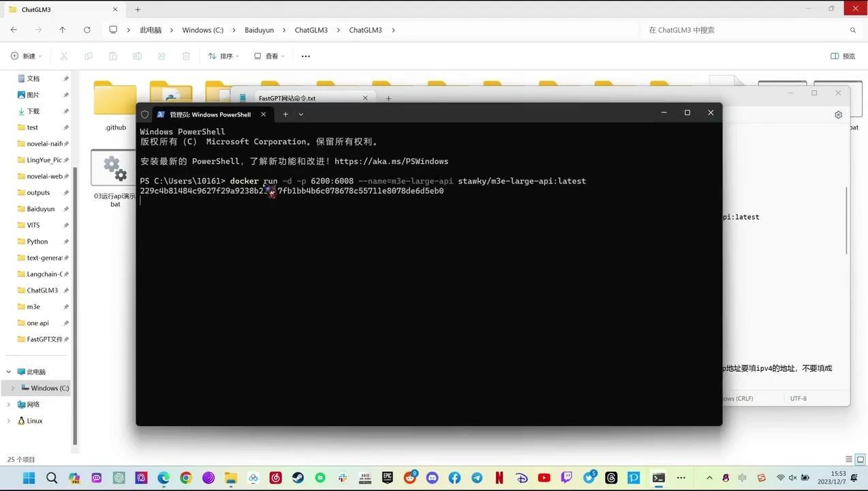Go up one folder level
Screen dimensions: 868x491
tap(63, 30)
